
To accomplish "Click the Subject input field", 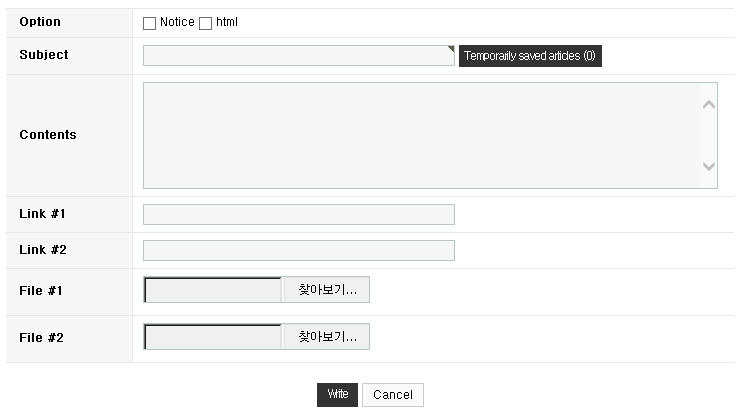I will [x=298, y=56].
